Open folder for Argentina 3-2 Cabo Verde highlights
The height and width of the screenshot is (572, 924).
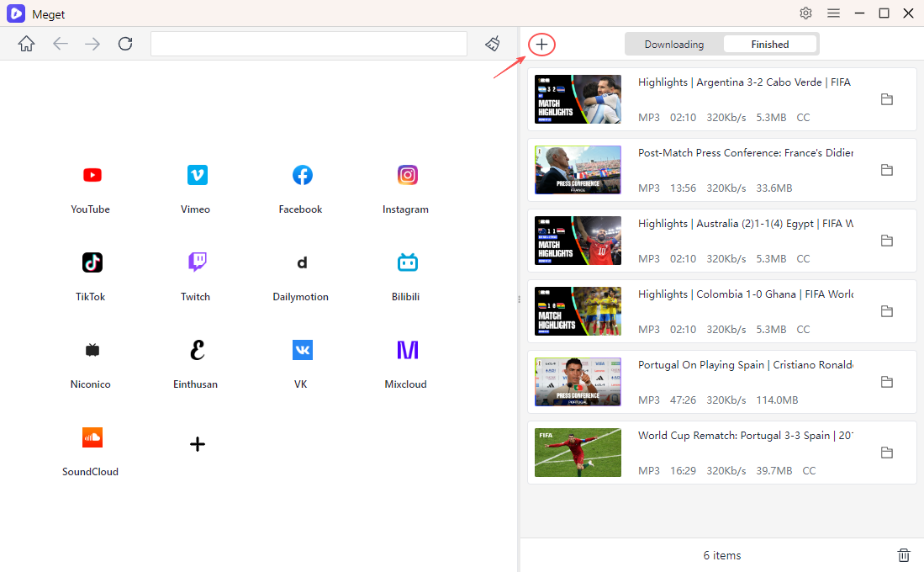point(887,99)
